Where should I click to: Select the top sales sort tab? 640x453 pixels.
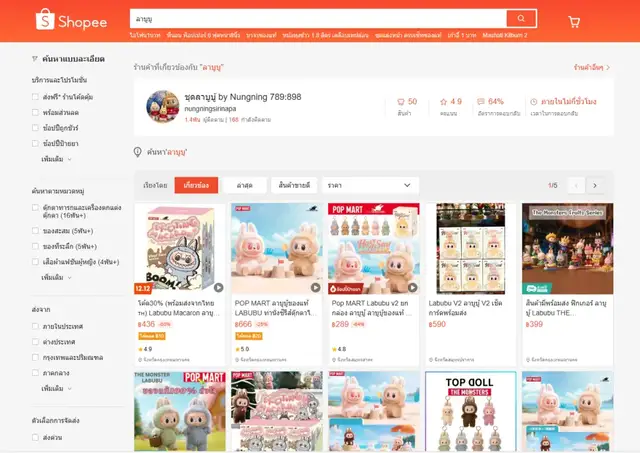[x=294, y=185]
